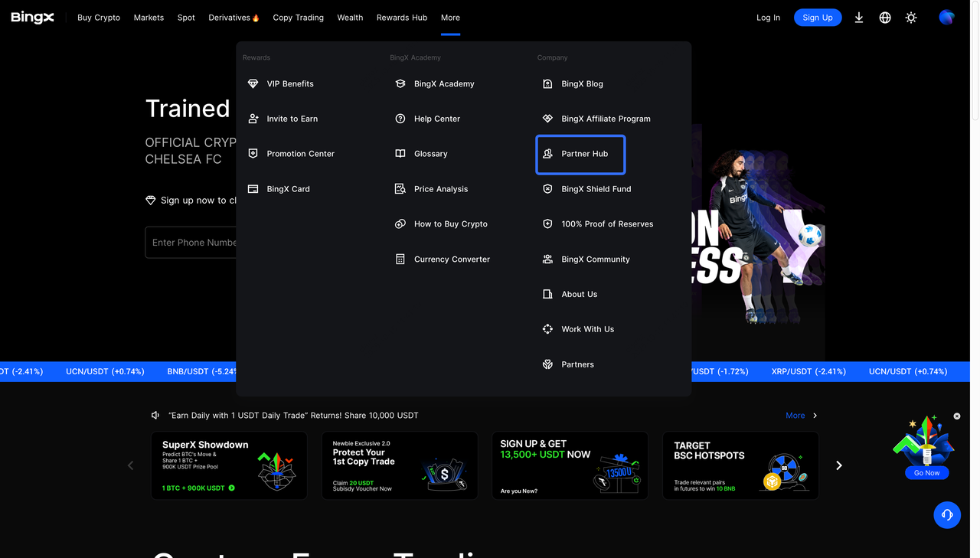Select Partner Hub from Company menu
The width and height of the screenshot is (980, 558).
[x=584, y=154]
